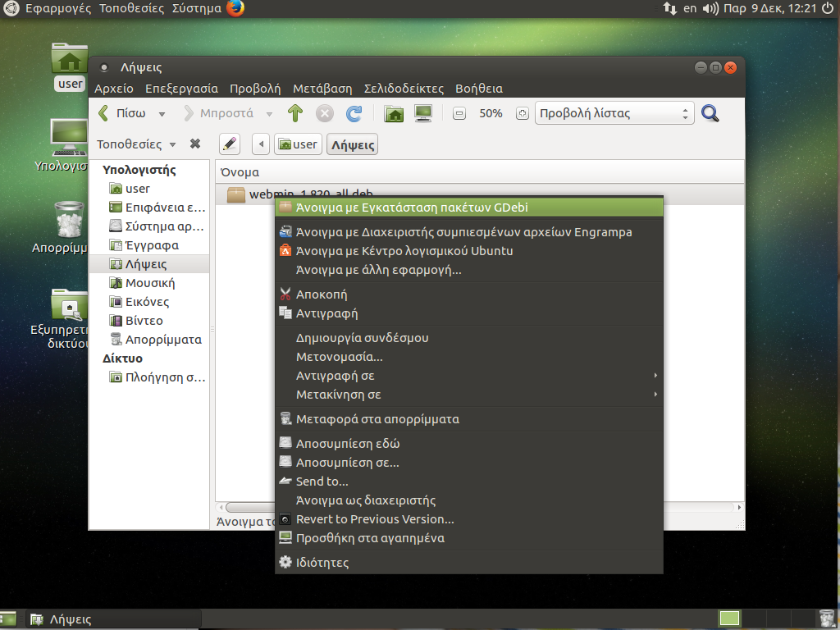Toggle the pencil text location entry button

click(230, 144)
